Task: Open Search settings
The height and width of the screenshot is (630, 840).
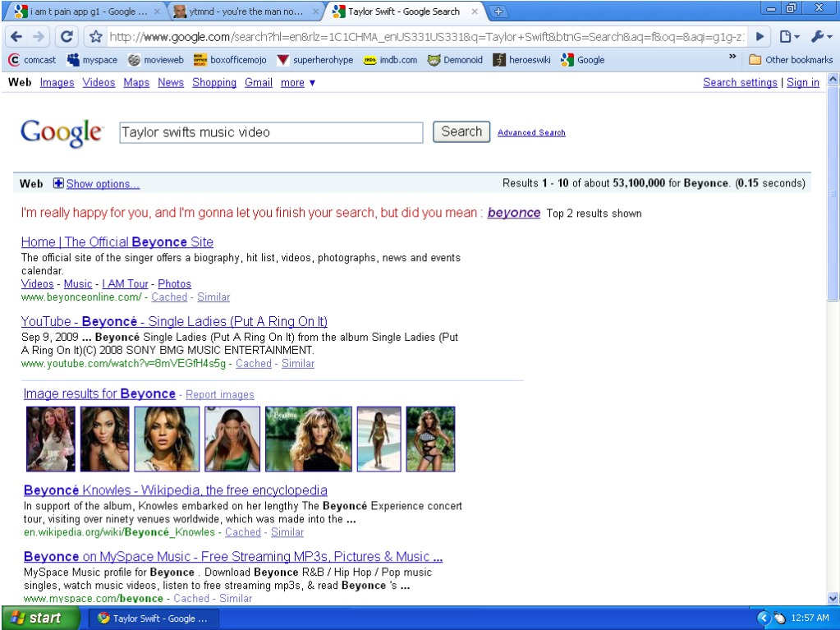Action: (740, 82)
